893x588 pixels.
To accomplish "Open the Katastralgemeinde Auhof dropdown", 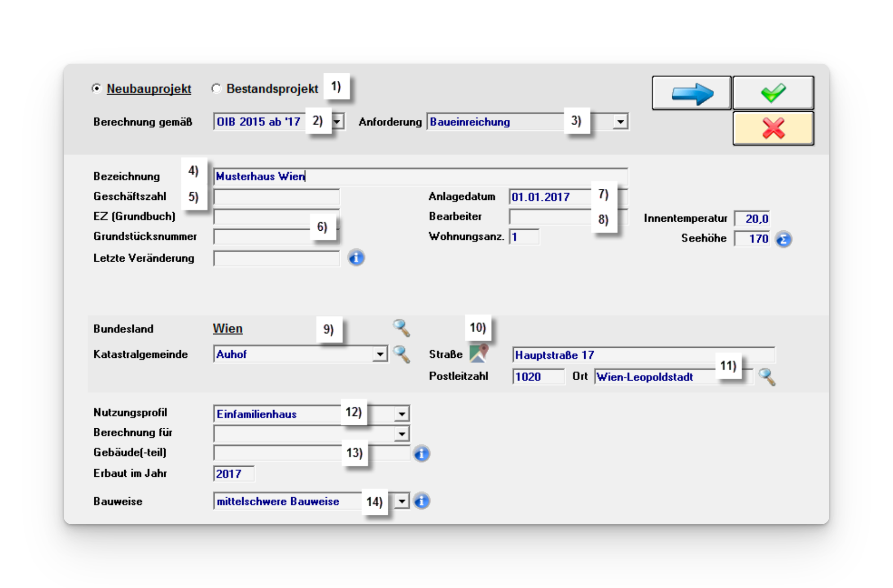I will click(x=380, y=354).
